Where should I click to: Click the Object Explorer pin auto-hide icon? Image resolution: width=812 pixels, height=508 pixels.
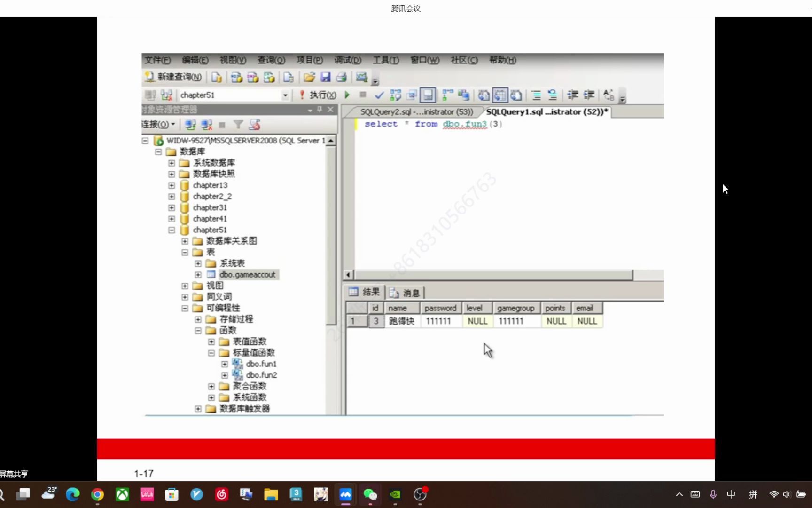pos(320,110)
